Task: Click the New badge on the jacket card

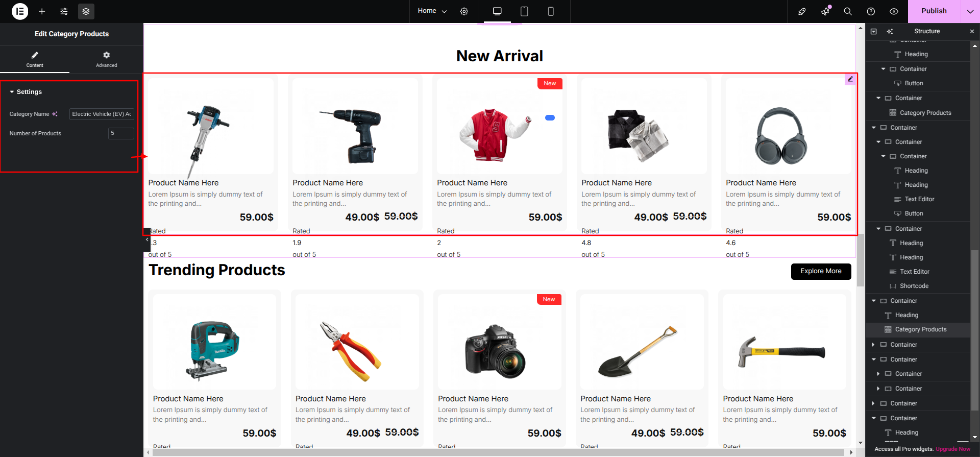Action: [x=550, y=84]
